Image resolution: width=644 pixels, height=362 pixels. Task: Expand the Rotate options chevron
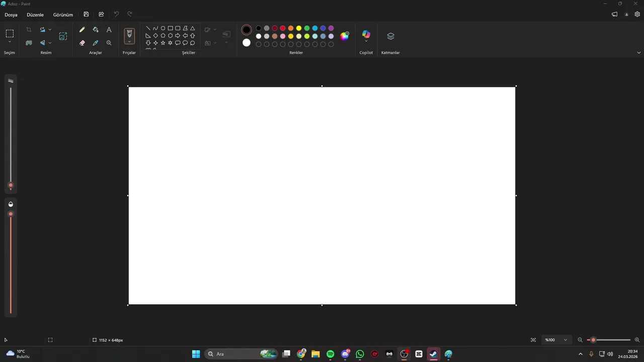(50, 30)
